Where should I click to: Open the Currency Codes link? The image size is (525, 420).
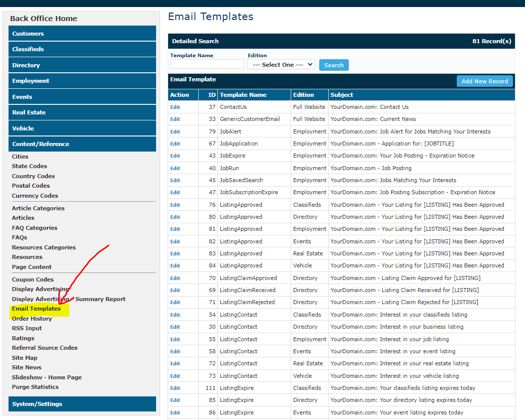[x=35, y=195]
